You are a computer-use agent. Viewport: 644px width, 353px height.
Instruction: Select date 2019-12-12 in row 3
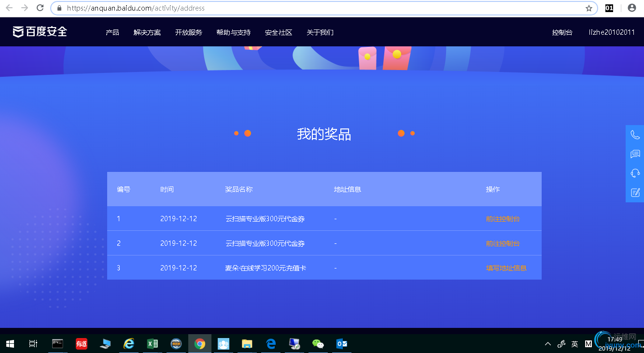[x=179, y=268]
